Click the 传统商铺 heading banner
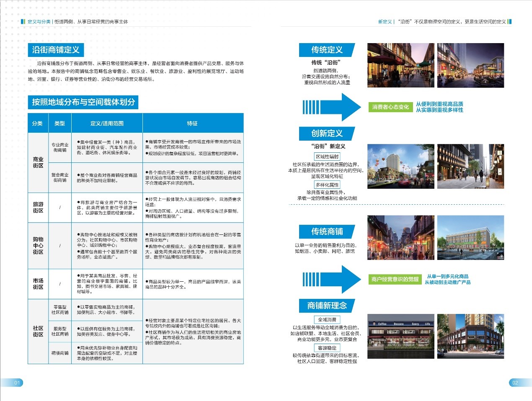The image size is (532, 401). [327, 231]
